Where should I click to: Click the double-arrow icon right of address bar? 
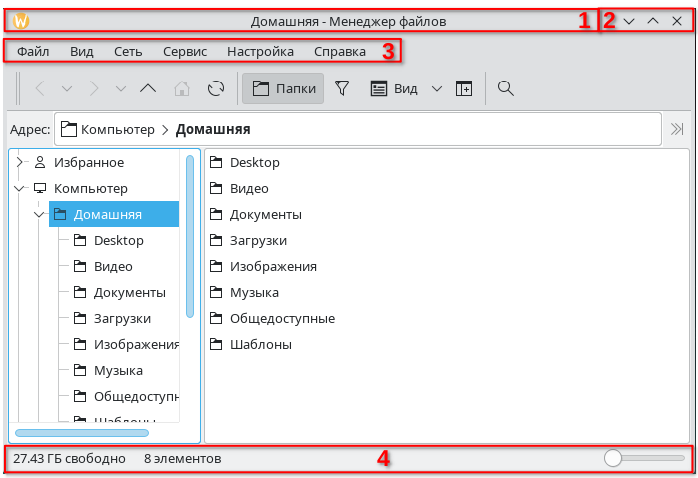pyautogui.click(x=677, y=129)
